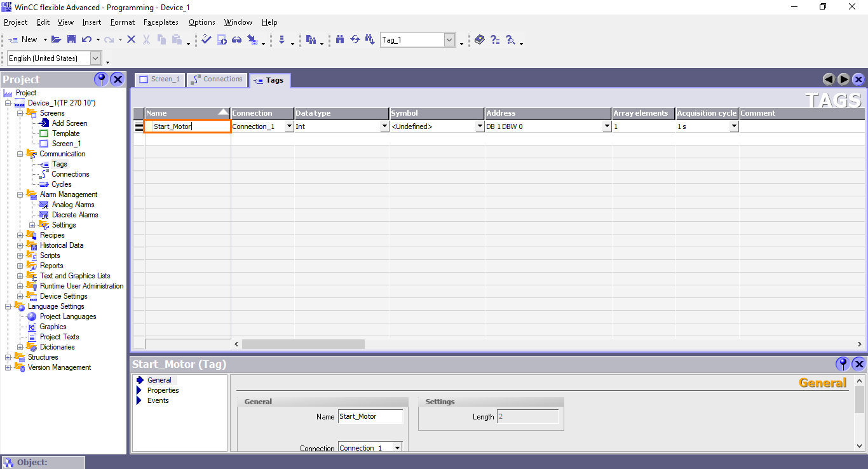Click the binoculars Find icon
The width and height of the screenshot is (868, 469).
click(x=340, y=39)
